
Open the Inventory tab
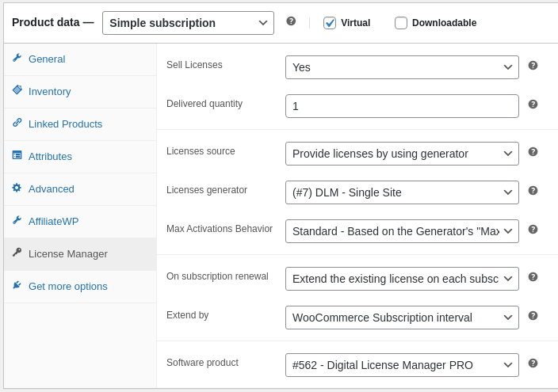coord(49,92)
